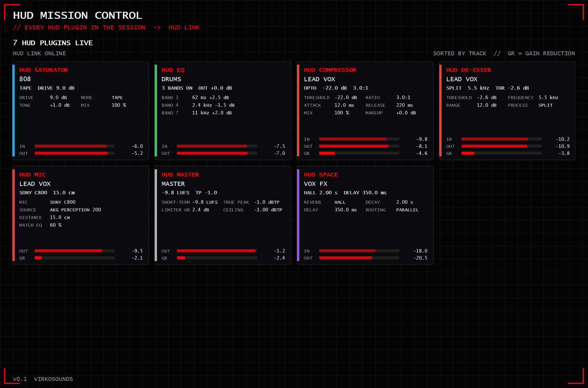This screenshot has width=588, height=388.
Task: Click Compressor MAKEUP value +0.0 dB
Action: pos(406,113)
